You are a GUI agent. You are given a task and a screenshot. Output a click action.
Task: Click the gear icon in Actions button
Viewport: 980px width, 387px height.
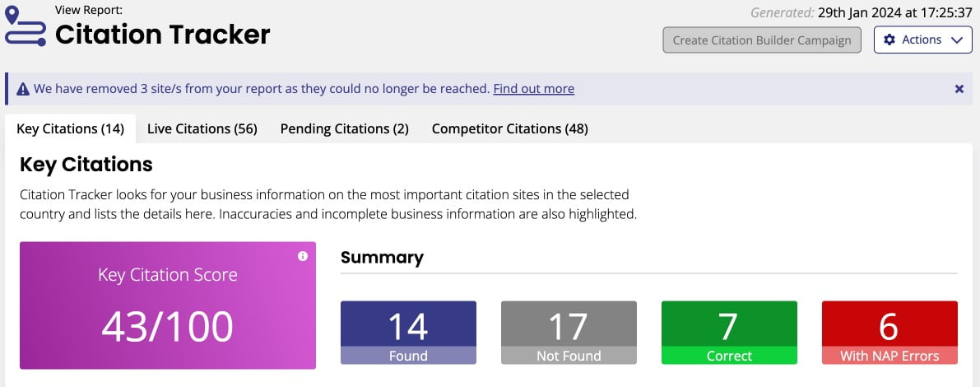[889, 40]
